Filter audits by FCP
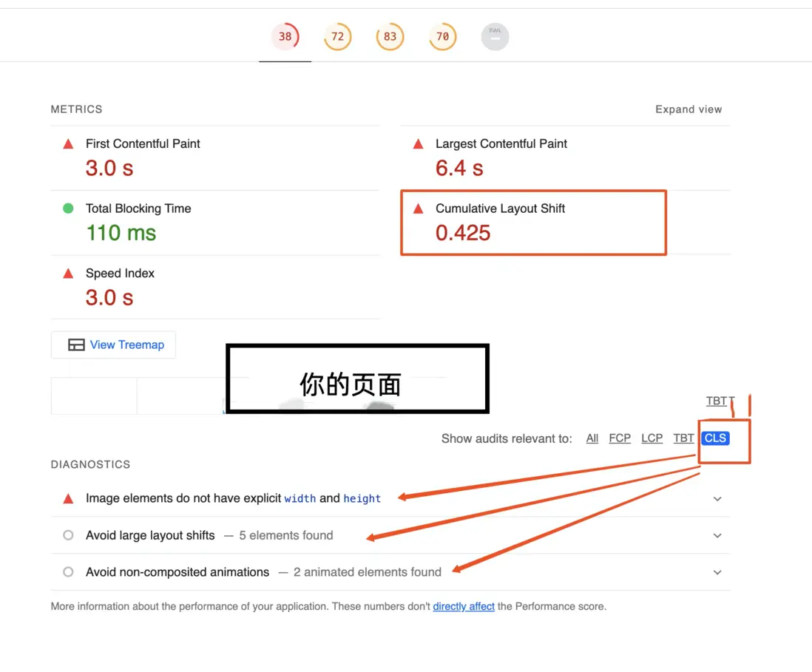Image resolution: width=812 pixels, height=672 pixels. (620, 438)
